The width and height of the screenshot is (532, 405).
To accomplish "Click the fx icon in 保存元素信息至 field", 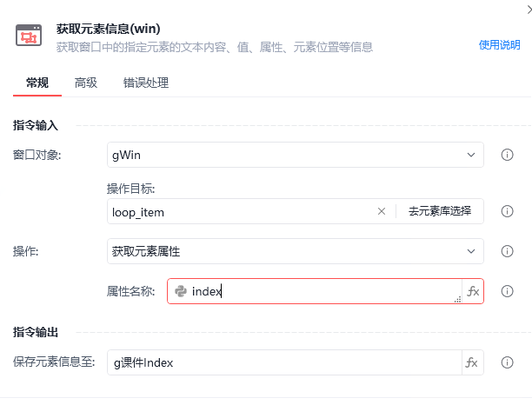I will 472,362.
